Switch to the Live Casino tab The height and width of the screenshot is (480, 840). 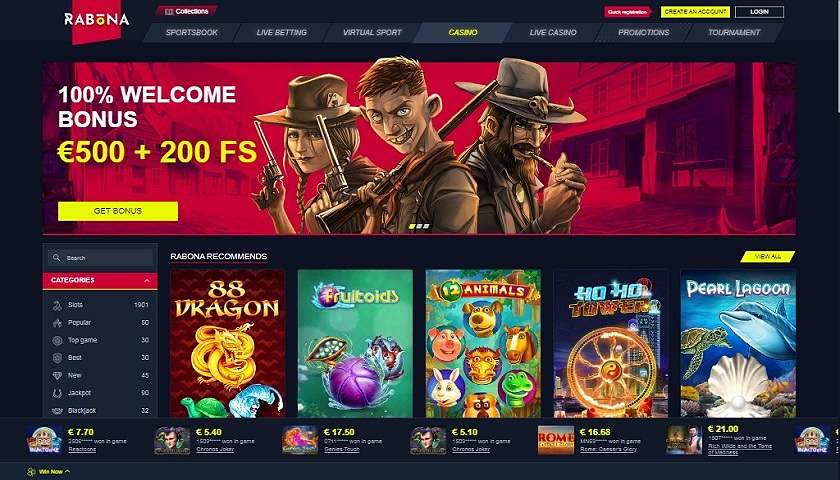point(553,33)
